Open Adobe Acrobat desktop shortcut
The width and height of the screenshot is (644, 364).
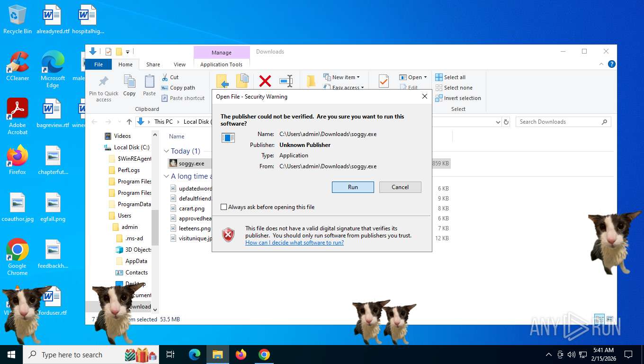(x=18, y=116)
